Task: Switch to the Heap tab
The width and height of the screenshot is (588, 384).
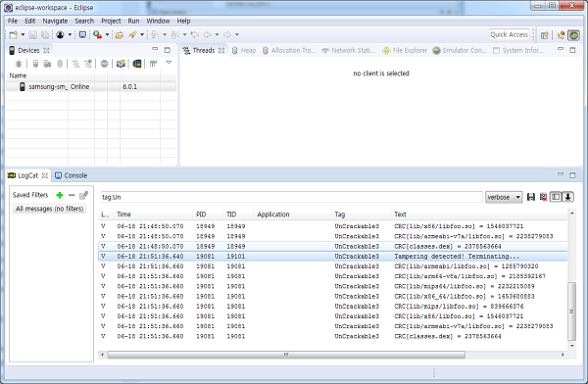Action: (x=244, y=50)
